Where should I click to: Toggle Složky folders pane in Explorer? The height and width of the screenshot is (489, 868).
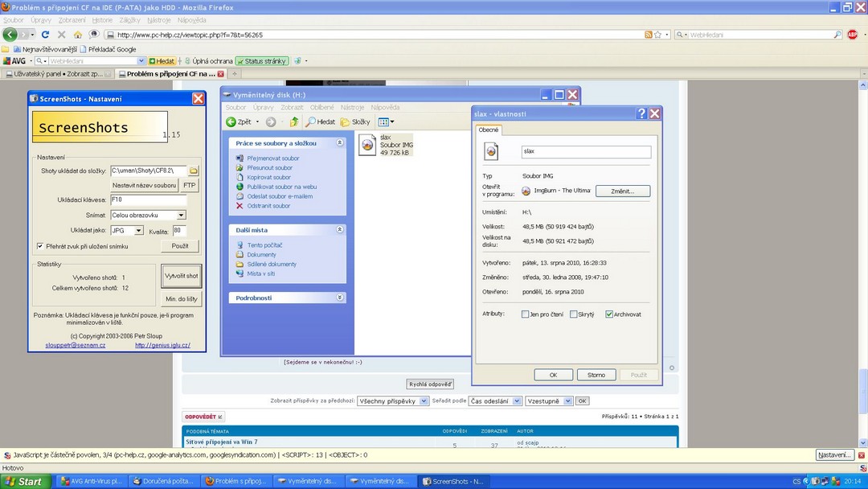pyautogui.click(x=355, y=121)
